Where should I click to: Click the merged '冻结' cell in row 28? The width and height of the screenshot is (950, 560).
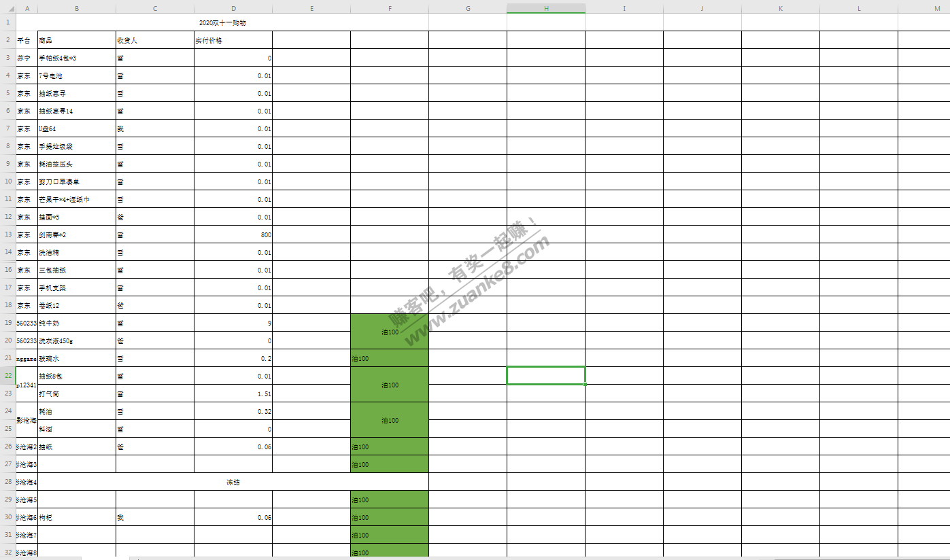233,482
